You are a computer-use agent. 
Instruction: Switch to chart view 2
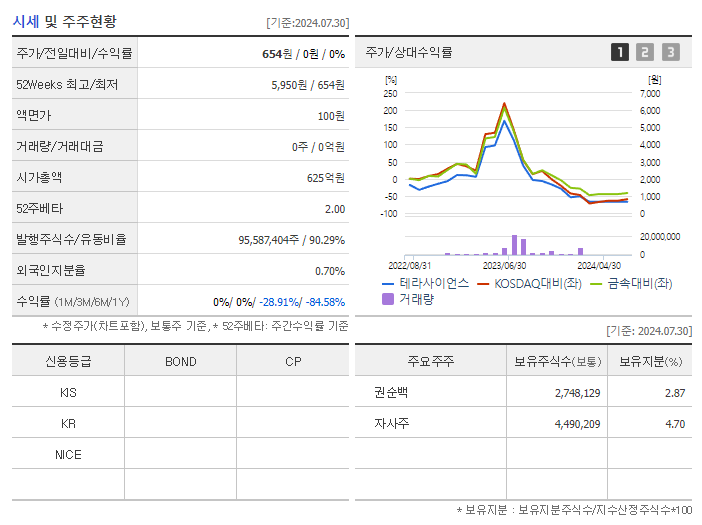point(645,52)
